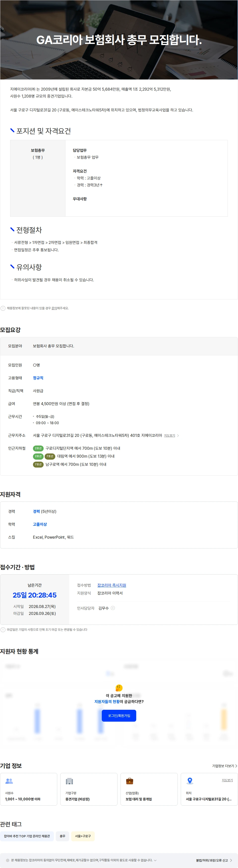Select the 총무 tag

click(62, 836)
